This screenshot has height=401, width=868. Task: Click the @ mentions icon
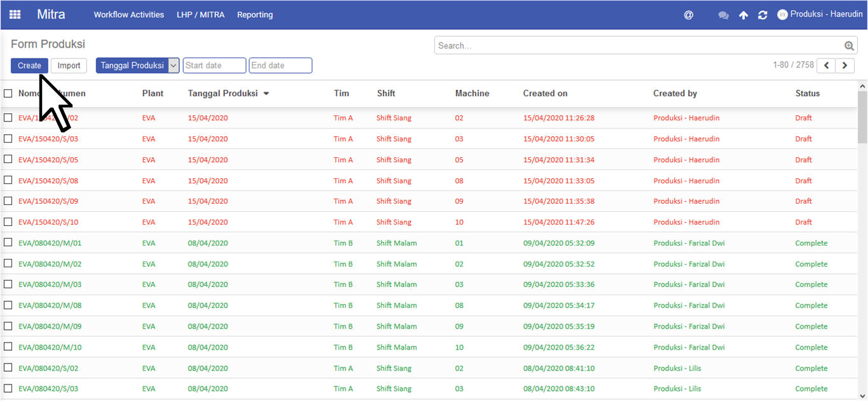[688, 15]
